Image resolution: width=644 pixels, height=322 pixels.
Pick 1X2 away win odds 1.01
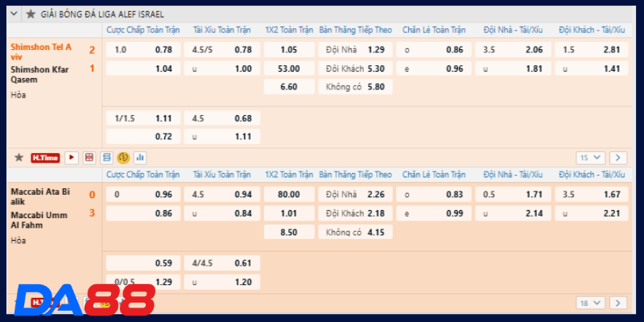[x=289, y=213]
